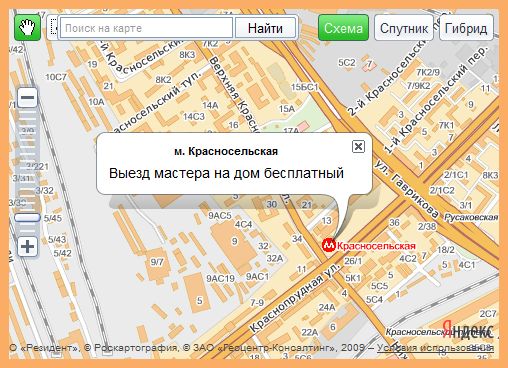Click building label 9АС1
The height and width of the screenshot is (368, 508).
pyautogui.click(x=258, y=277)
